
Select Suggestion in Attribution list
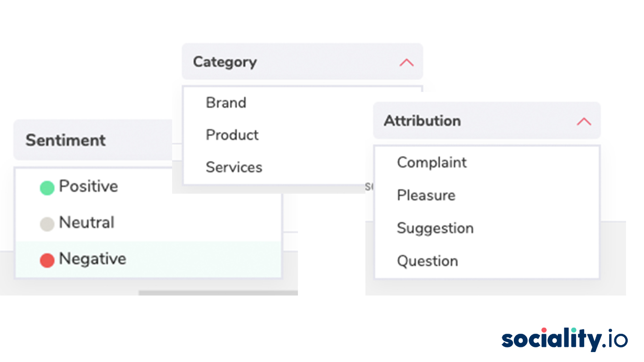[x=435, y=228]
